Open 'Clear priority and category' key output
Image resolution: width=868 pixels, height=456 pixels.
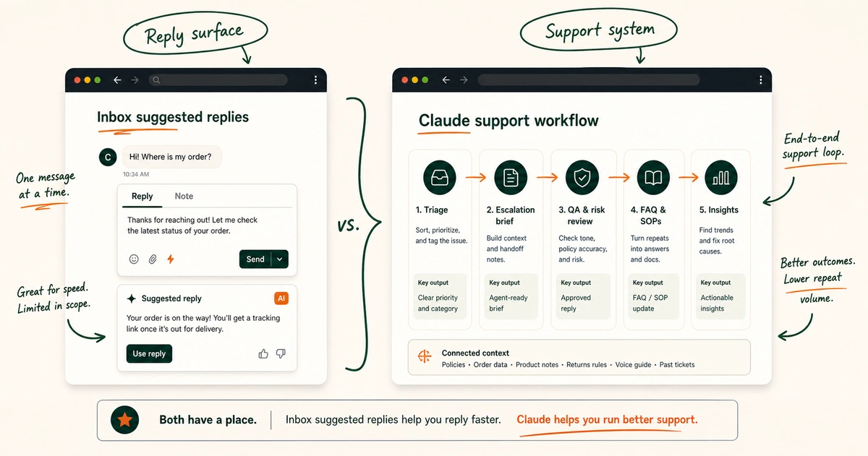click(440, 296)
